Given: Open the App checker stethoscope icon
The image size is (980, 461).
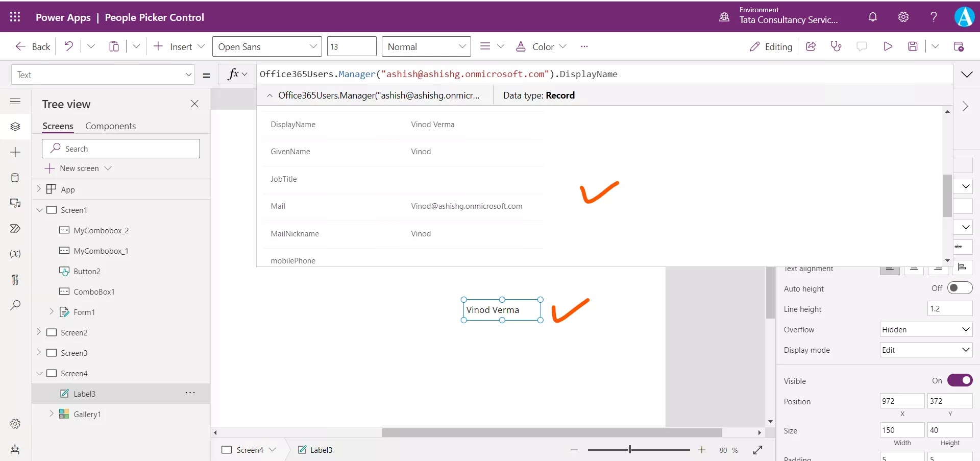Looking at the screenshot, I should [x=836, y=46].
